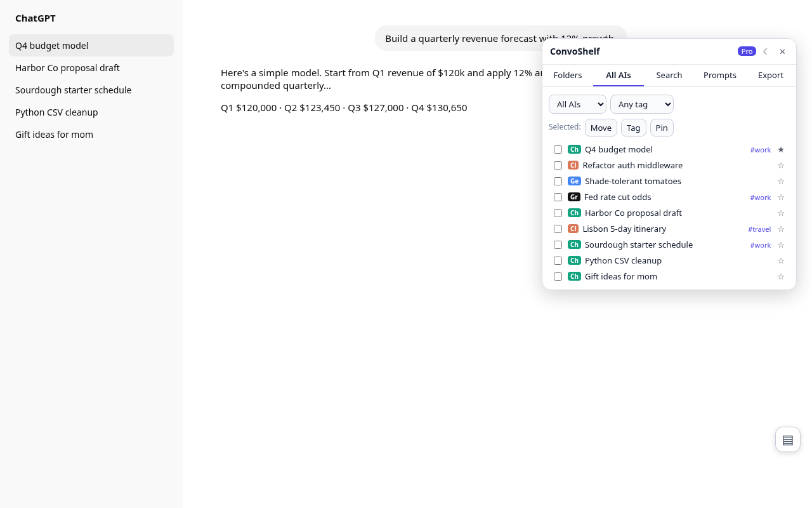
Task: Select the Lisbon 5-day itinerary checkbox
Action: point(558,229)
